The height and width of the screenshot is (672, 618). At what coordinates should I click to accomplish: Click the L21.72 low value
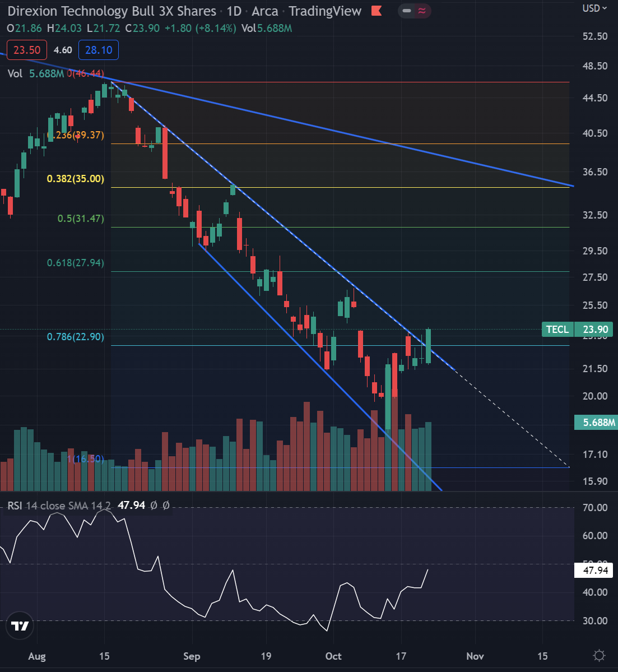103,28
